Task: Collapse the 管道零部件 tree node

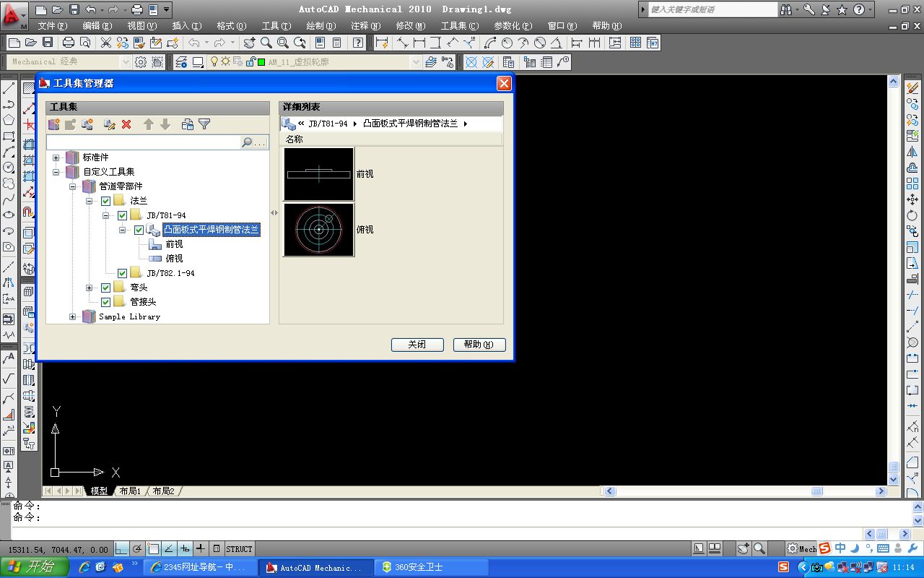Action: 72,186
